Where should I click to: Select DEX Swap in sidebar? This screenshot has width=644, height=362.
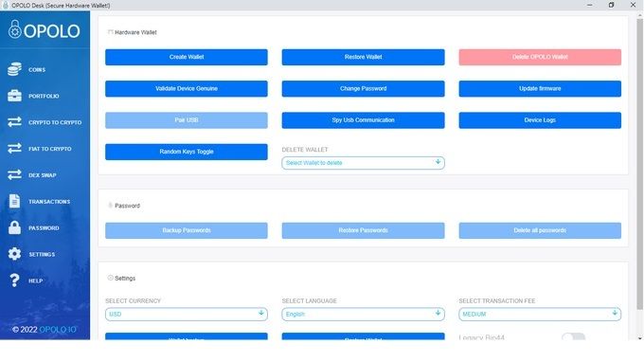[43, 175]
